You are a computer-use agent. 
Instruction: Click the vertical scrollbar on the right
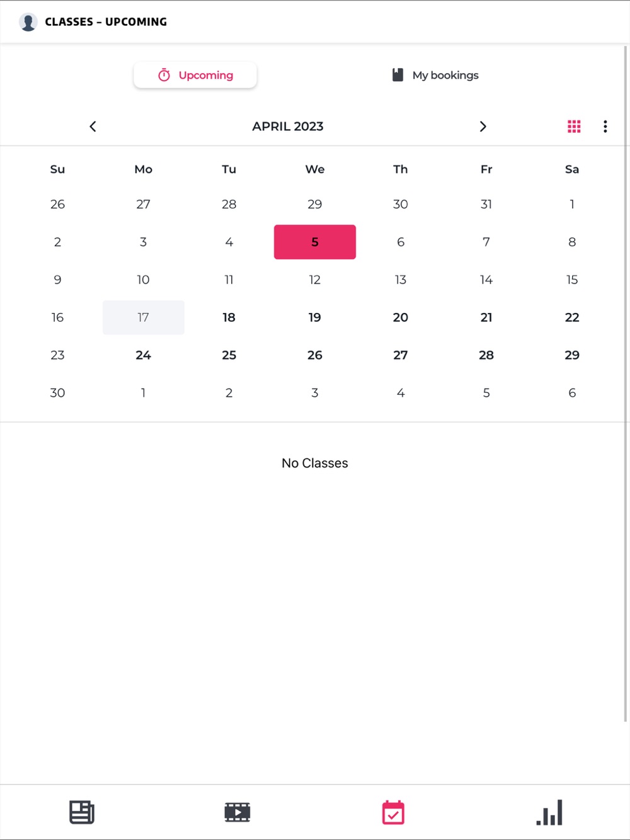626,384
